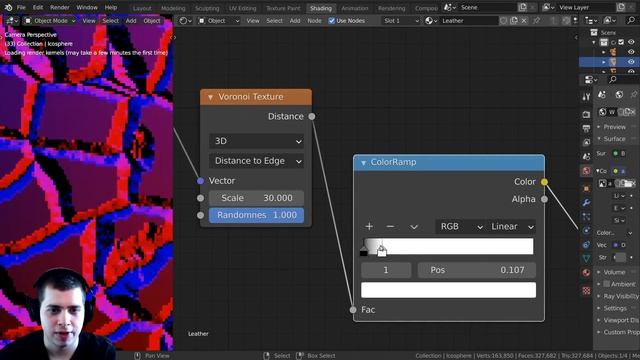Toggle the Use Nodes checkbox
Image resolution: width=640 pixels, height=360 pixels.
pyautogui.click(x=331, y=20)
